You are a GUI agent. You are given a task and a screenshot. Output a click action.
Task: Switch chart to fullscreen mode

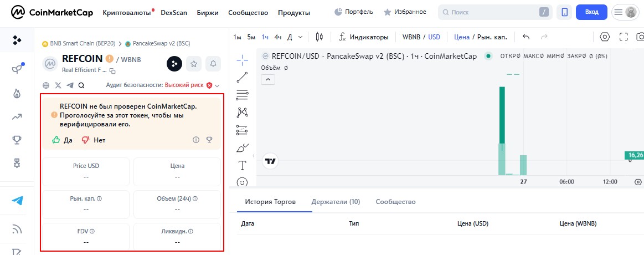(x=624, y=37)
